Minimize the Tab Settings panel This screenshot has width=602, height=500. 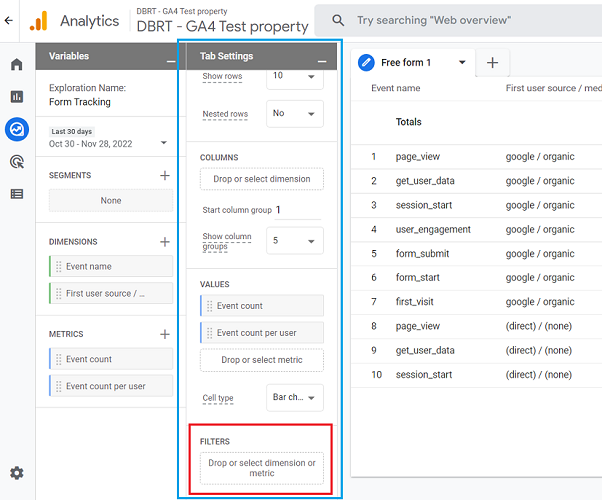tap(322, 61)
